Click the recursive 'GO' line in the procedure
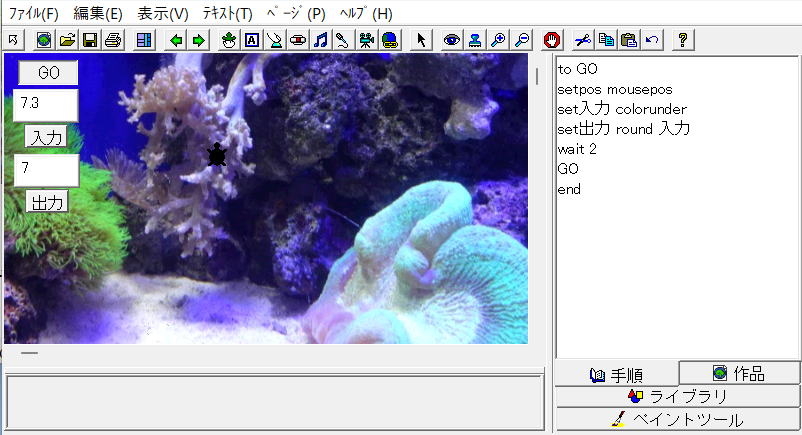 click(568, 169)
